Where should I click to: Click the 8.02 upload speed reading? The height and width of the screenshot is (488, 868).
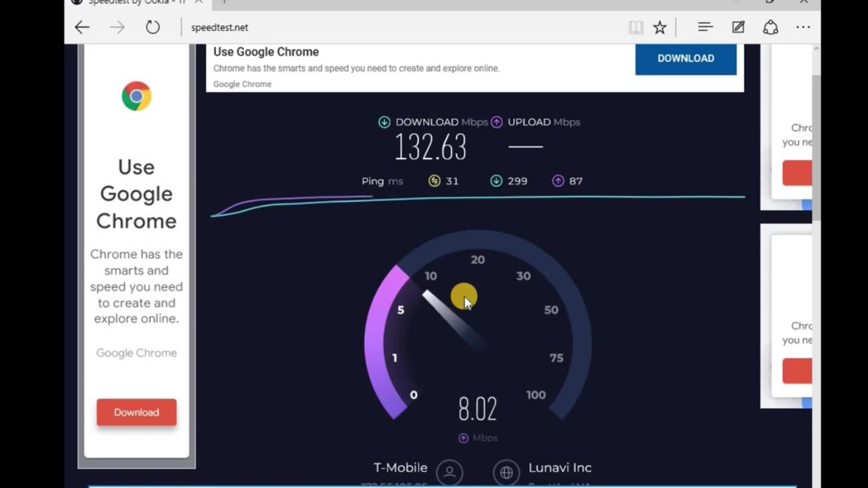tap(477, 409)
